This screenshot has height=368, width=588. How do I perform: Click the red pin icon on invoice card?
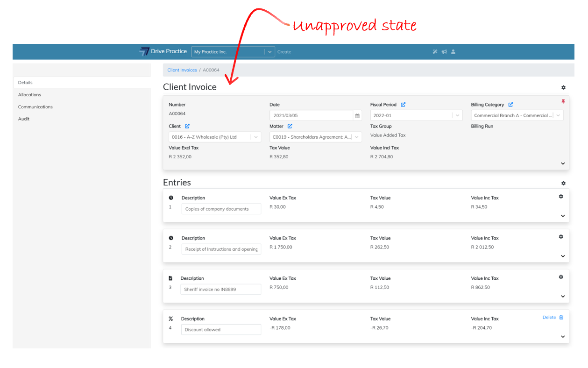[x=563, y=101]
